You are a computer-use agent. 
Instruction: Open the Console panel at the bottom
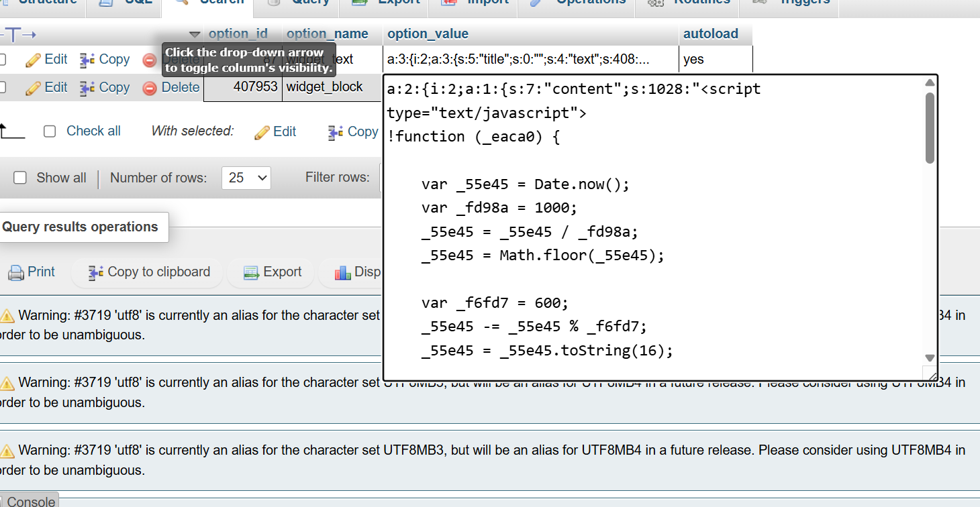(x=30, y=501)
